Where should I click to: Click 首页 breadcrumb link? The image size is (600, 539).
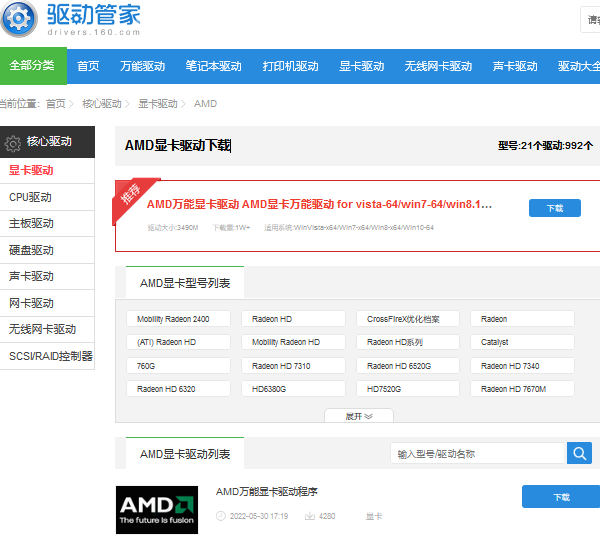pyautogui.click(x=55, y=104)
